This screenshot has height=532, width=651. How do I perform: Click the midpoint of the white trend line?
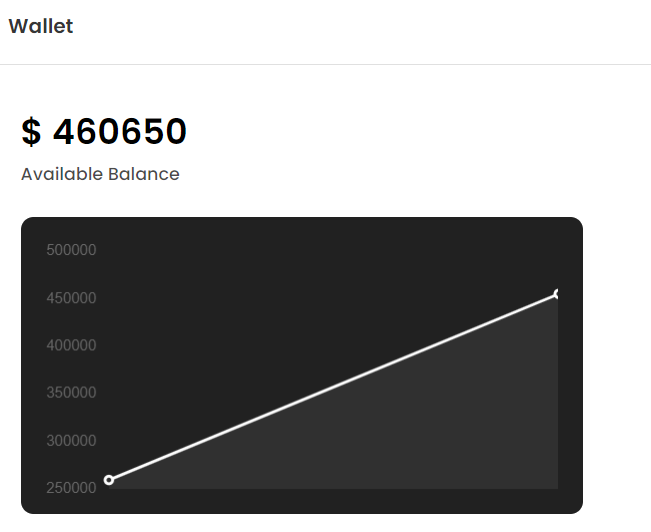333,387
